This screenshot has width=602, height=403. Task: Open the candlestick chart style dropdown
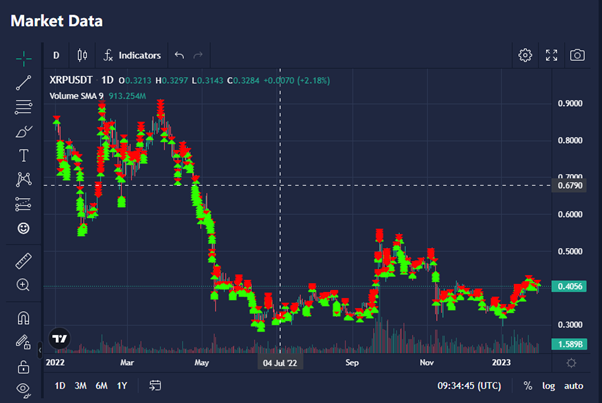tap(82, 55)
